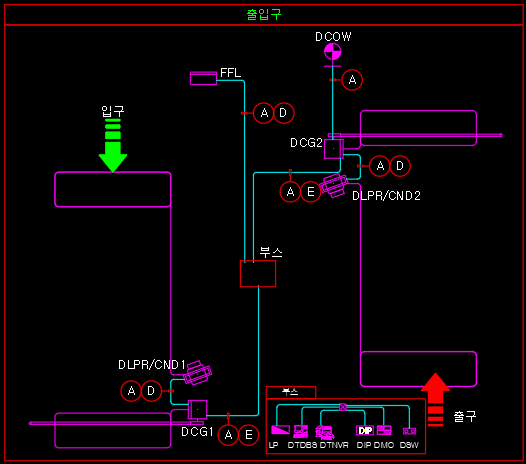The width and height of the screenshot is (526, 464).
Task: Click the A circle right of DCG2
Action: [x=380, y=166]
